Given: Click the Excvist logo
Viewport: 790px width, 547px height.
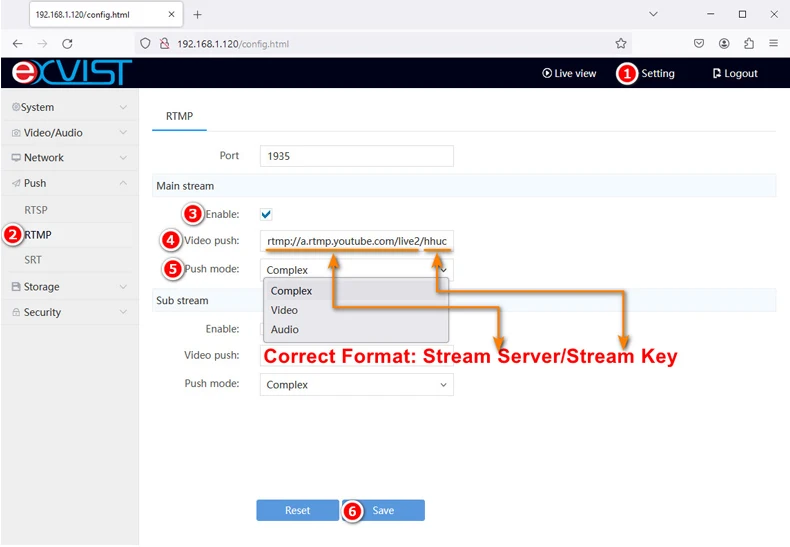Looking at the screenshot, I should click(x=71, y=73).
